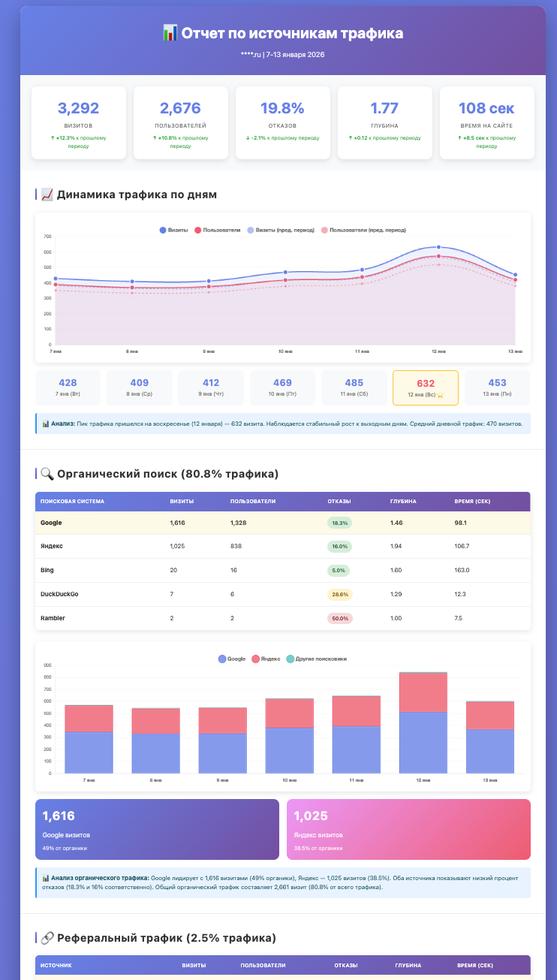Toggle the Пользователи series in line chart legend
Screen dimensions: 557x980
(x=217, y=230)
